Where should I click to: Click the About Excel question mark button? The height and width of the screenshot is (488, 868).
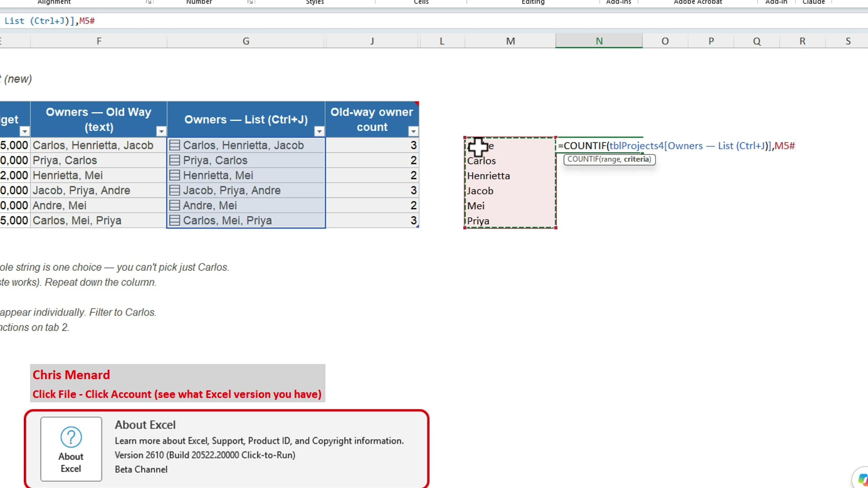[71, 449]
